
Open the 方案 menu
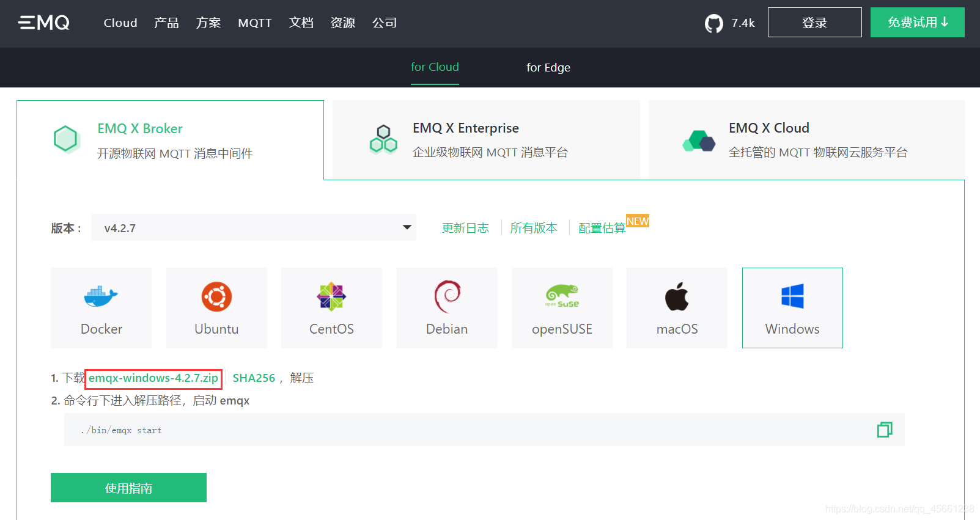(208, 23)
